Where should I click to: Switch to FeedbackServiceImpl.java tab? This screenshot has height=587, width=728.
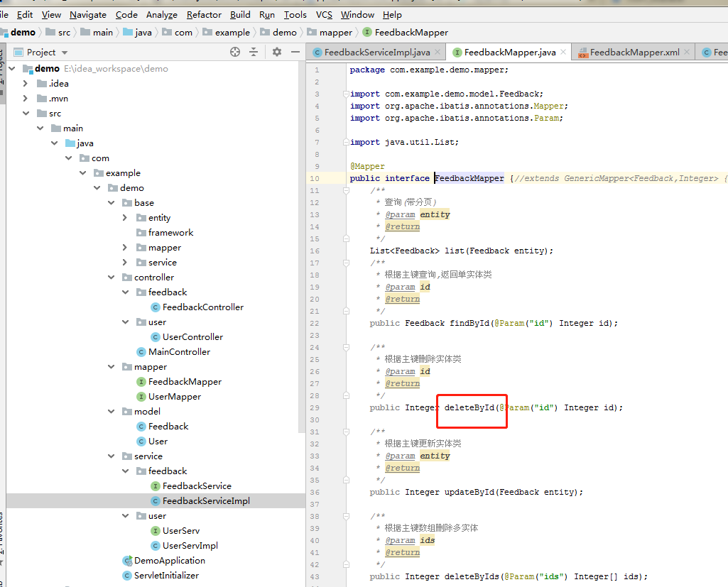point(377,52)
